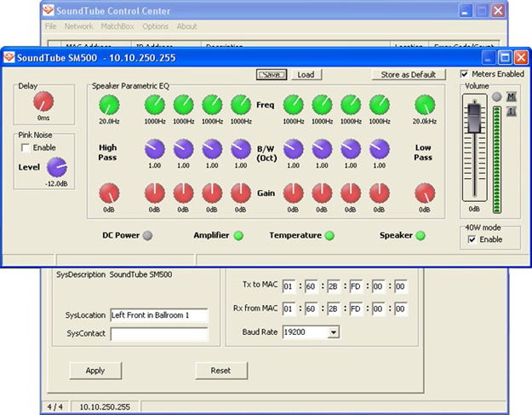Screen dimensions: 532x415
Task: Enable the Pink Noise checkbox
Action: click(25, 147)
